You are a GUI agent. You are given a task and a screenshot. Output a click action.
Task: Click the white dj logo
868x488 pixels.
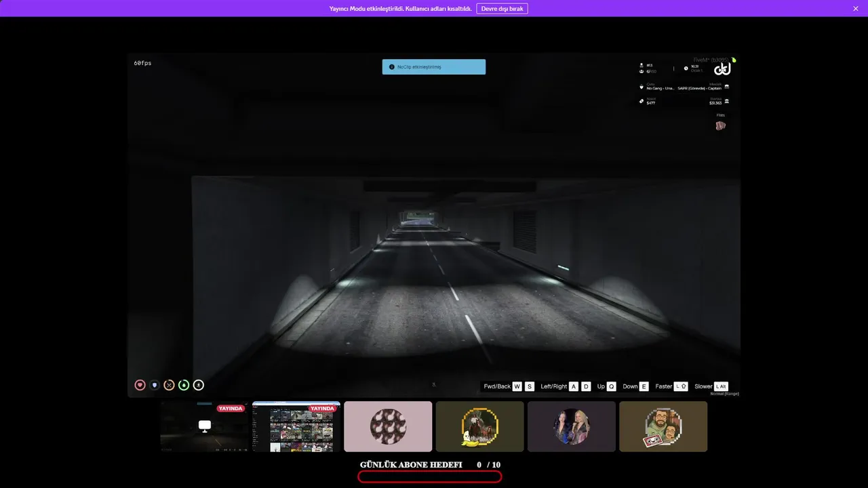point(722,69)
